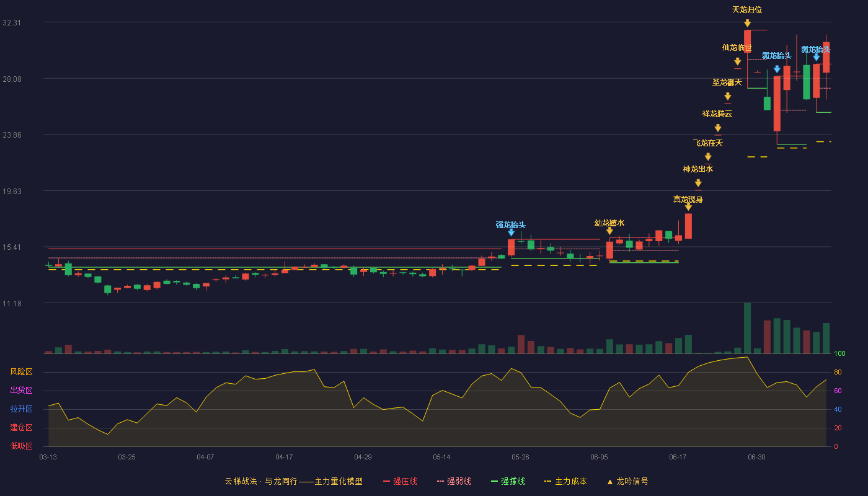Screen dimensions: 868x496
Task: Hide the 强撑线 support line series
Action: 508,481
